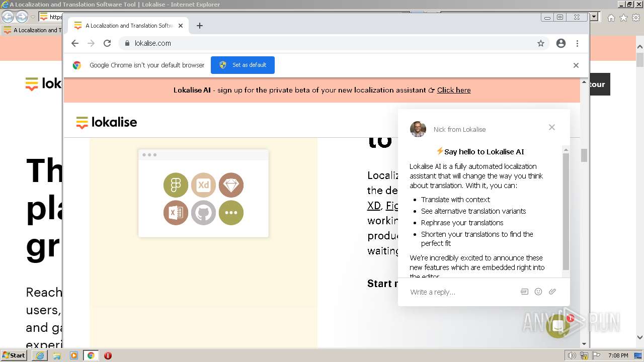Click the lokalise logo in Chrome page

(106, 122)
